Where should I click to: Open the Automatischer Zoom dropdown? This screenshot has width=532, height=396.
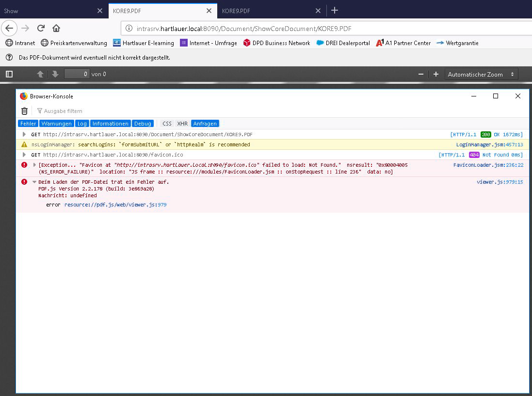click(481, 74)
